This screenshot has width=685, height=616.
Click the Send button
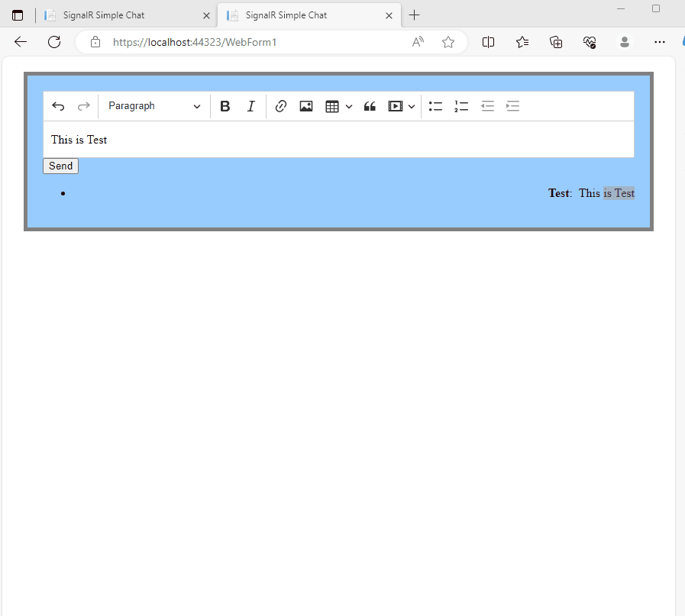point(60,166)
